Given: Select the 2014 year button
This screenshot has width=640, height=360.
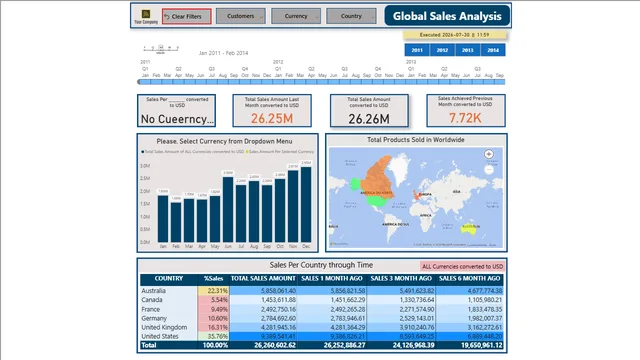Looking at the screenshot, I should point(493,50).
